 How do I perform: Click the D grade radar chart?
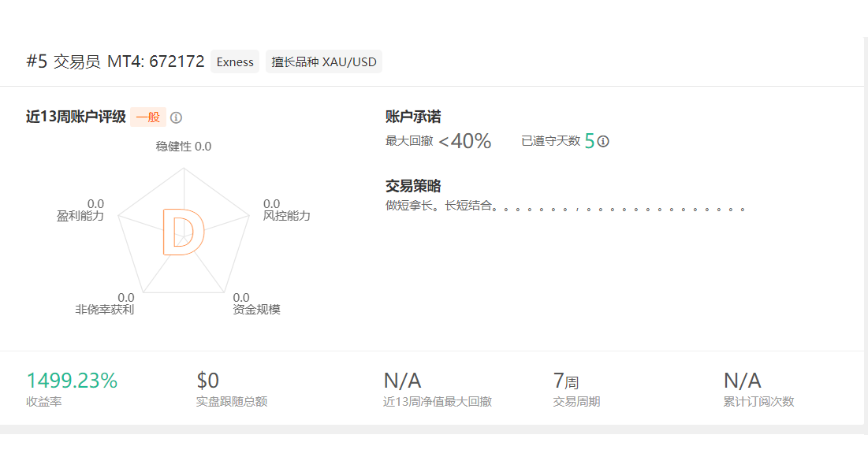coord(184,232)
